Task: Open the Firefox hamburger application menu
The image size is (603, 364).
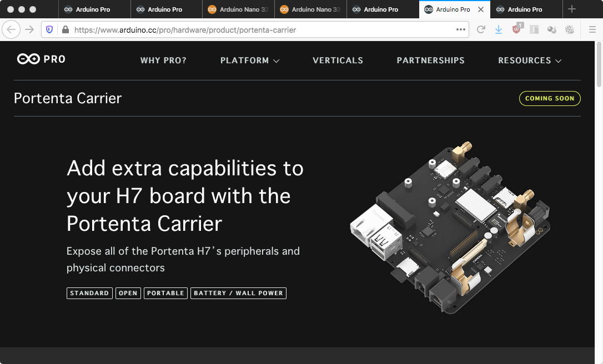Action: tap(592, 29)
